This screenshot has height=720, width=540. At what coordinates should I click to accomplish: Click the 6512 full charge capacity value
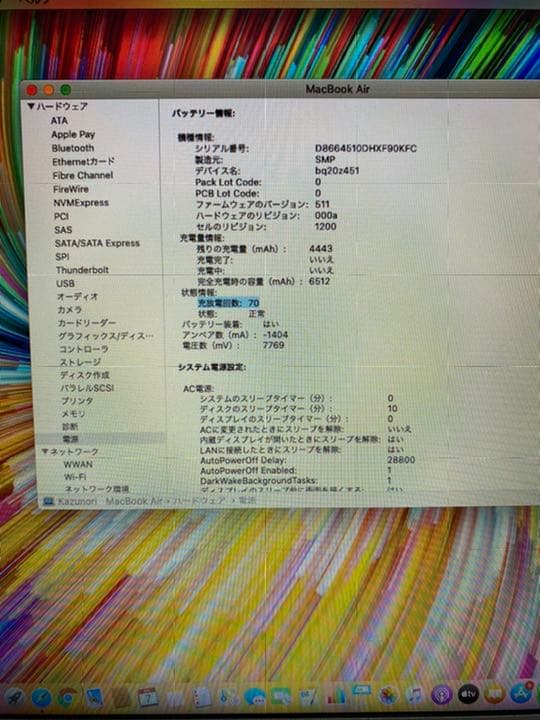click(319, 281)
